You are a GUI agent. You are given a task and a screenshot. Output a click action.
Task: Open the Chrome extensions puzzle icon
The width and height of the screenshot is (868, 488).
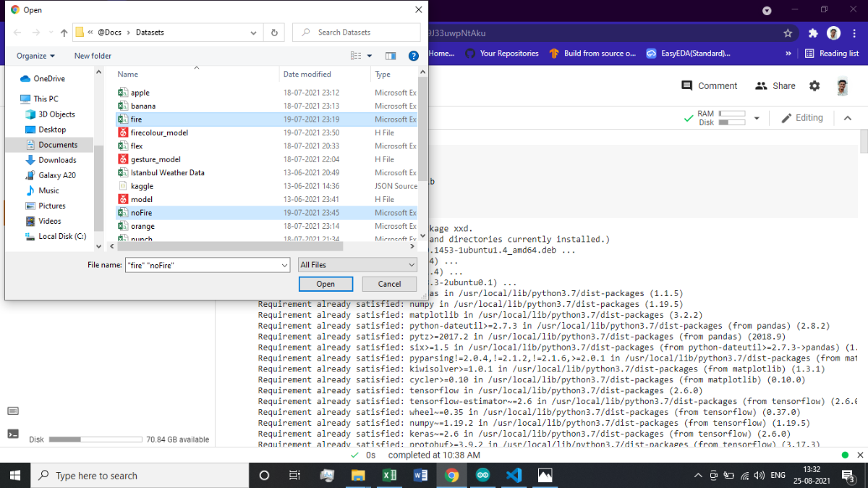tap(813, 33)
